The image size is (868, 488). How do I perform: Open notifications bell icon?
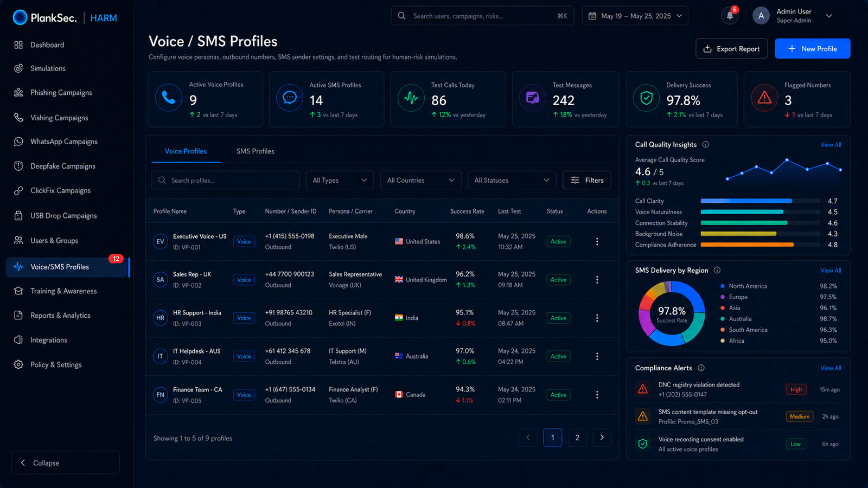pyautogui.click(x=730, y=16)
